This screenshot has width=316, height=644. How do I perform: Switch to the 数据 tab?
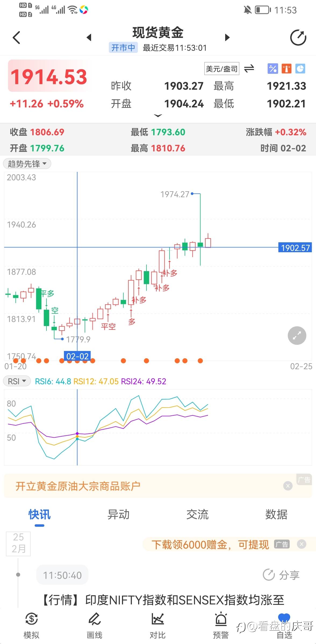(276, 514)
